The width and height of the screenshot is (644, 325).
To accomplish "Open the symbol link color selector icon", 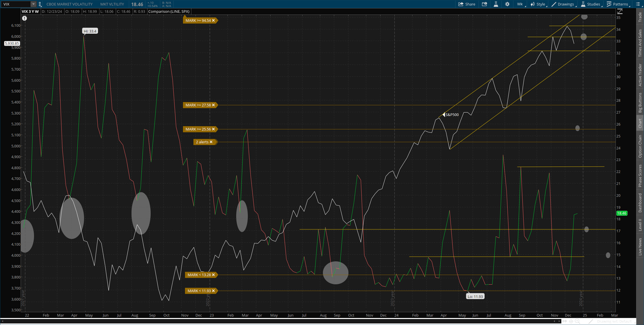I will (40, 4).
